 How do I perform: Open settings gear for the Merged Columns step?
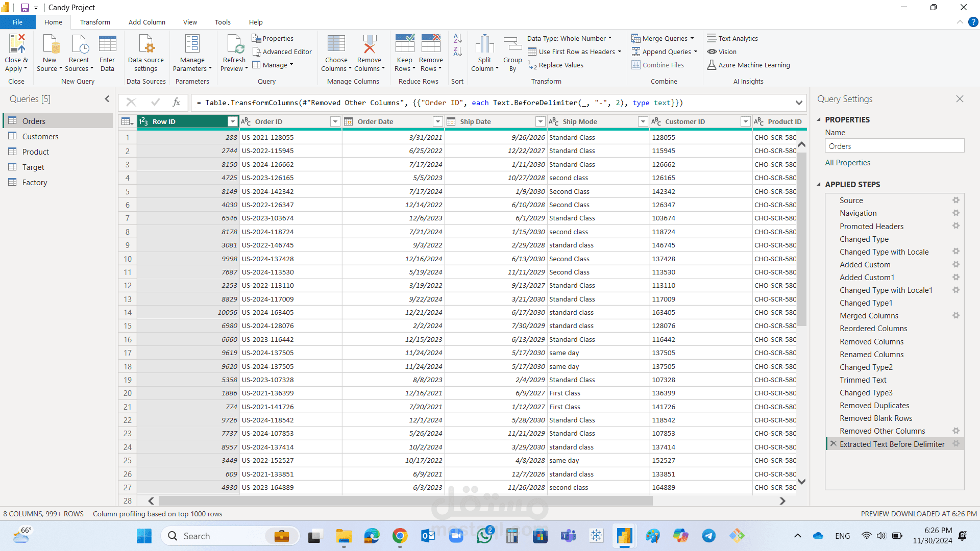955,316
